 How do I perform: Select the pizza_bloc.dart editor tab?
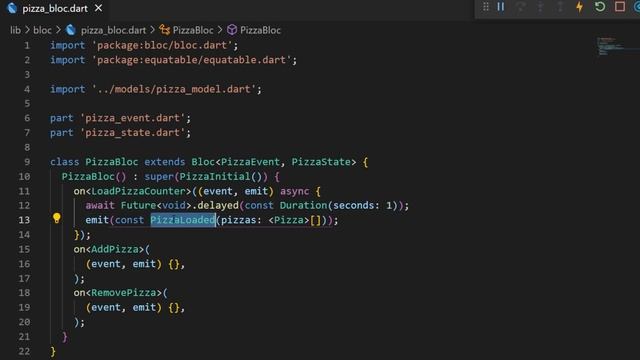pyautogui.click(x=54, y=9)
